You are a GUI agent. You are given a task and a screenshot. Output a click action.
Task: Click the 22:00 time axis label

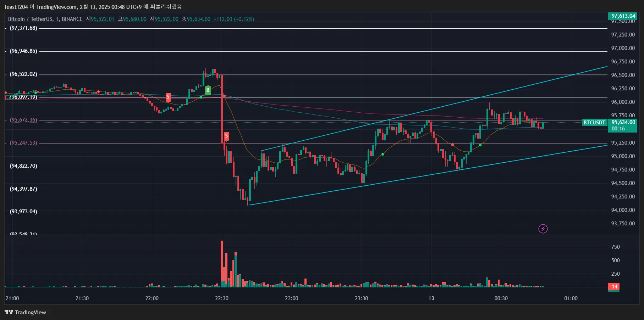click(x=152, y=298)
